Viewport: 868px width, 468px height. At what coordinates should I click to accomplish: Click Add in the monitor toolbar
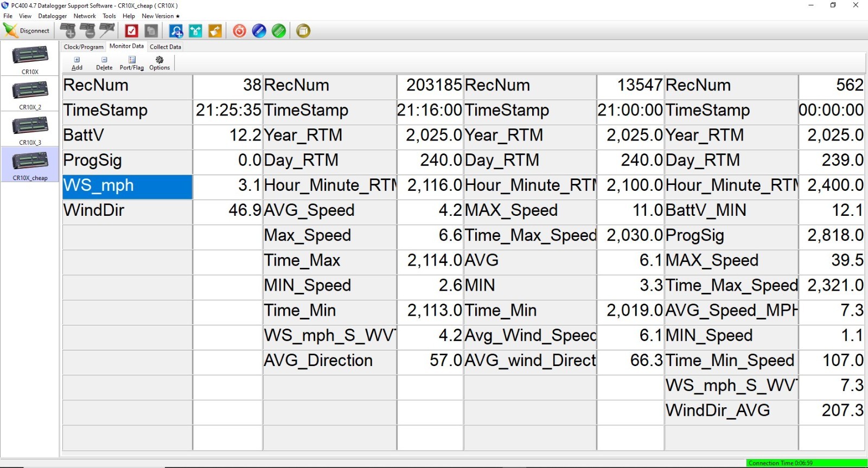[x=77, y=63]
